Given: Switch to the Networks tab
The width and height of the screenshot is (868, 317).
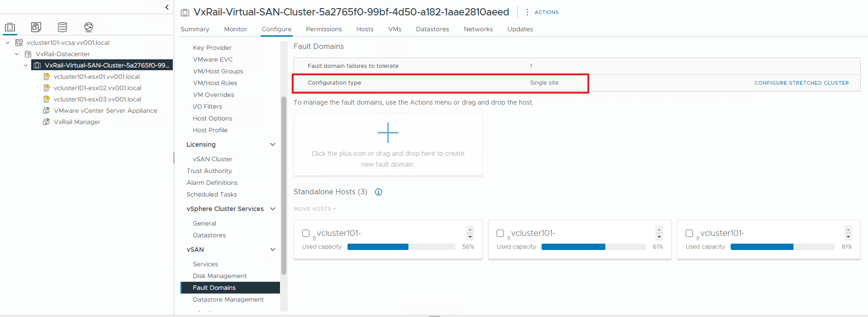Looking at the screenshot, I should 478,29.
